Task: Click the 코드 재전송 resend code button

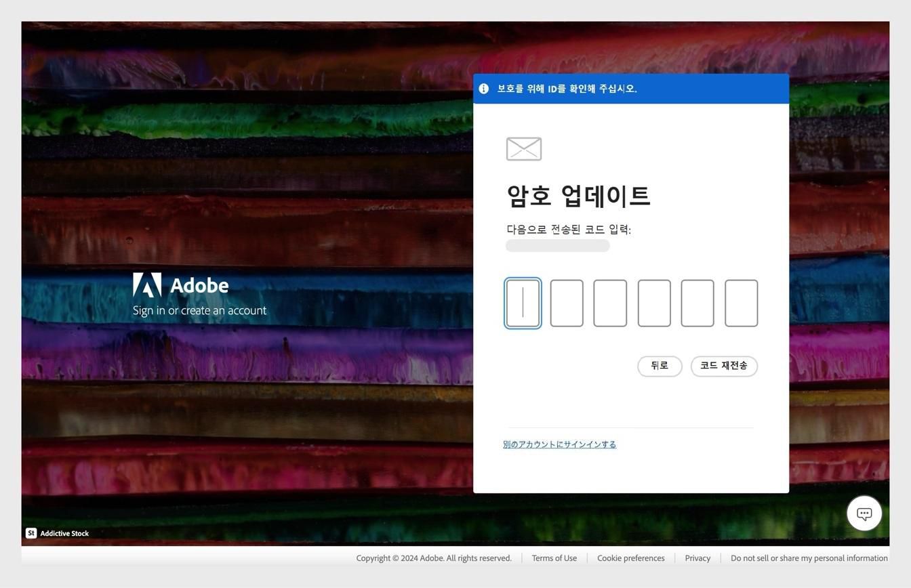Action: click(x=723, y=366)
